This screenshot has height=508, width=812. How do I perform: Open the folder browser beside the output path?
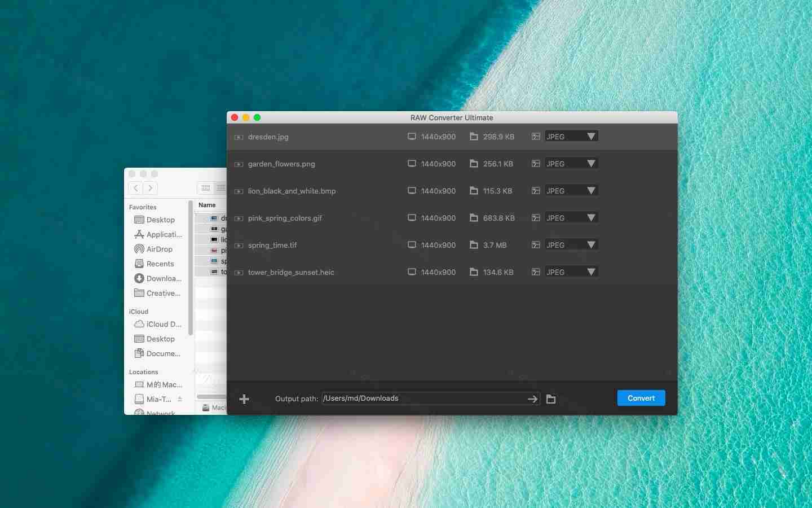click(550, 399)
